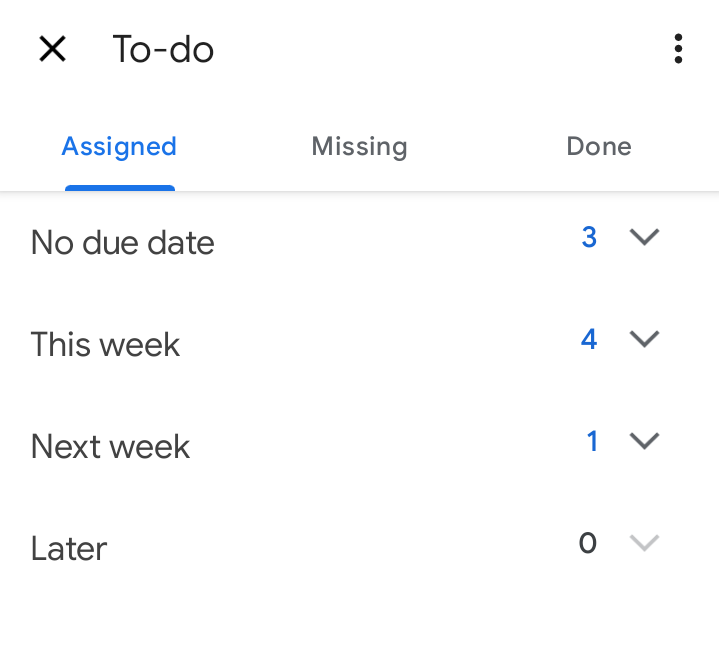Select the No due date label

pos(122,242)
